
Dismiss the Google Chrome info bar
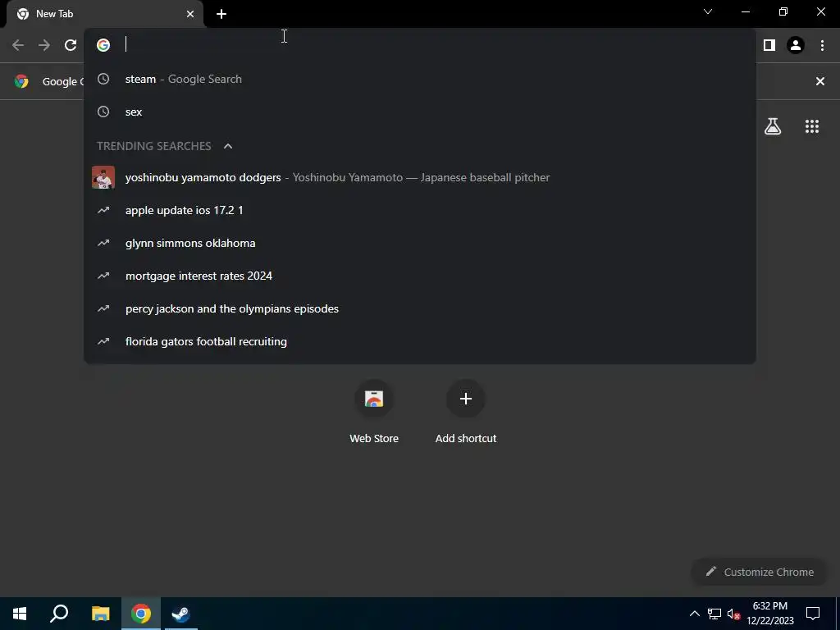click(x=819, y=81)
